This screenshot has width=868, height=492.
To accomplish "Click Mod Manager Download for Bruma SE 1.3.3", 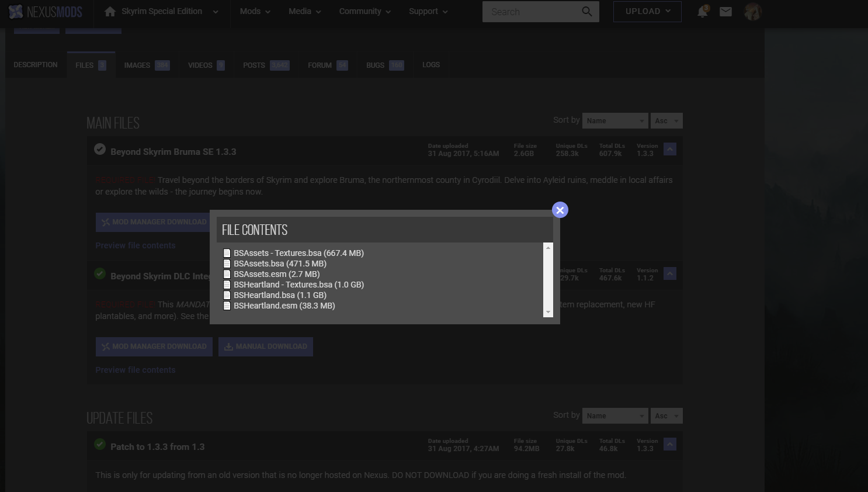I will 154,222.
